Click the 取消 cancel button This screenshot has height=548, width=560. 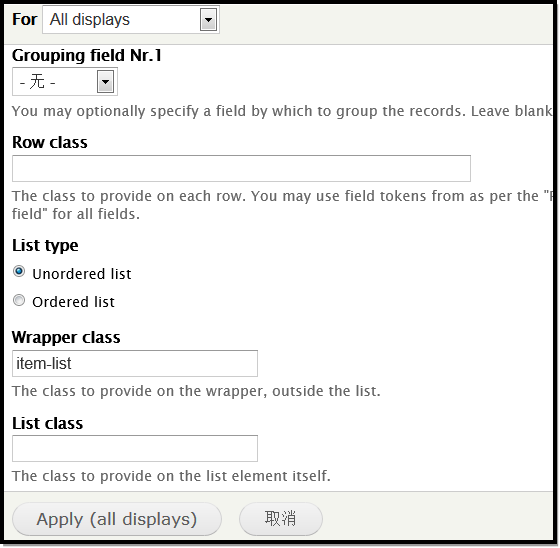click(281, 519)
